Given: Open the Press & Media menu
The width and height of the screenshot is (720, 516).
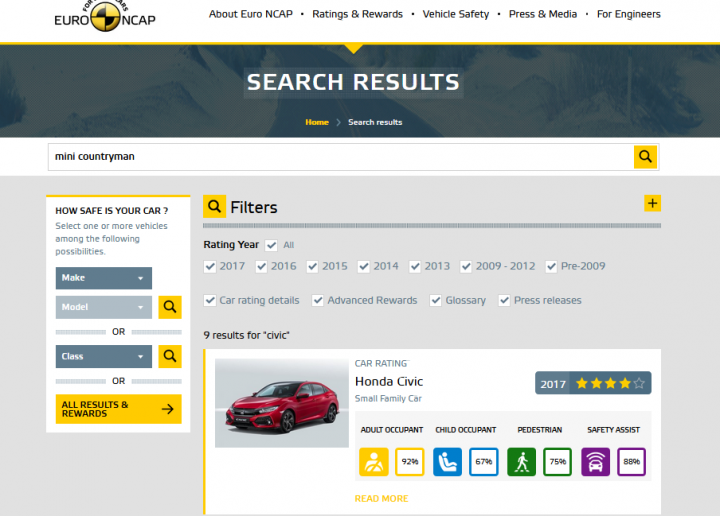Looking at the screenshot, I should [x=543, y=14].
